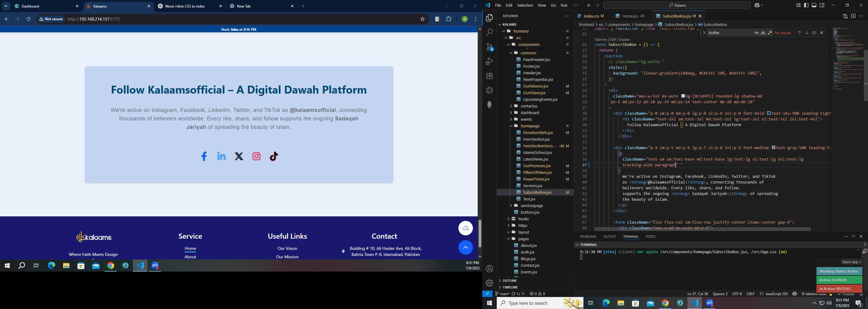Click the 'Open App' button

[851, 262]
